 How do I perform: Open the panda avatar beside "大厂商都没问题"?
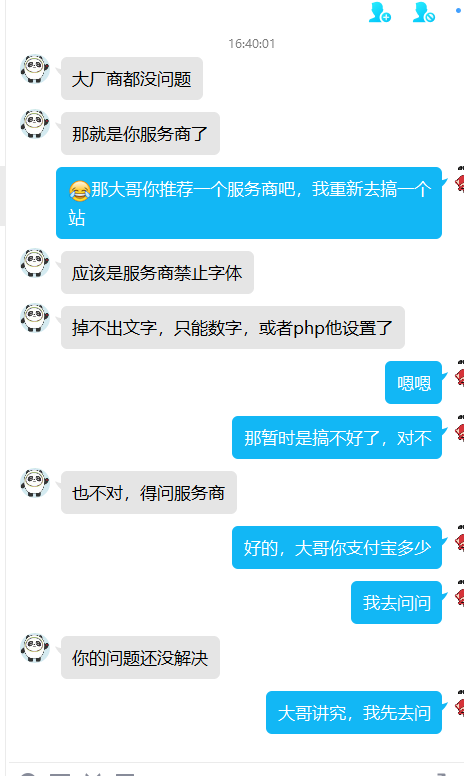pyautogui.click(x=35, y=69)
